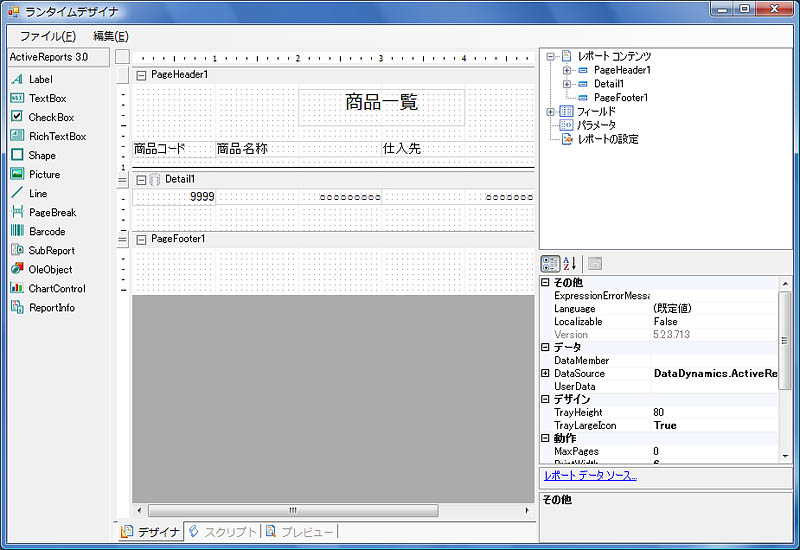
Task: Click the レポートの設定 icon in tree
Action: [566, 139]
